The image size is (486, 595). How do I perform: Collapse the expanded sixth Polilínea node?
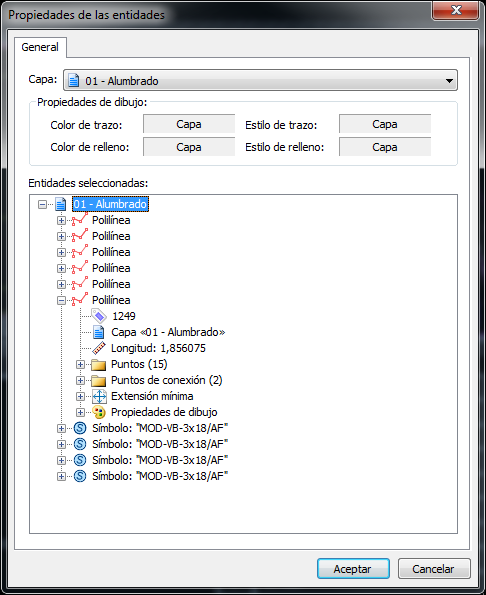pyautogui.click(x=61, y=301)
